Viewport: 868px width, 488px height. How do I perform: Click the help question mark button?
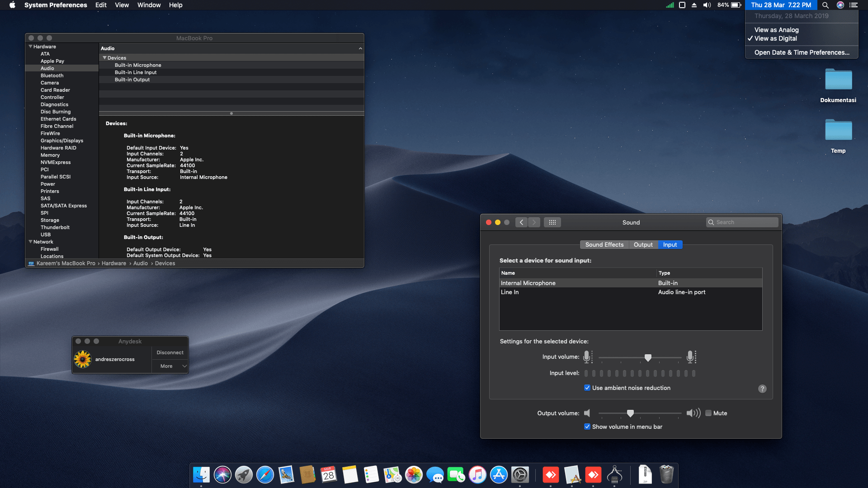(762, 389)
